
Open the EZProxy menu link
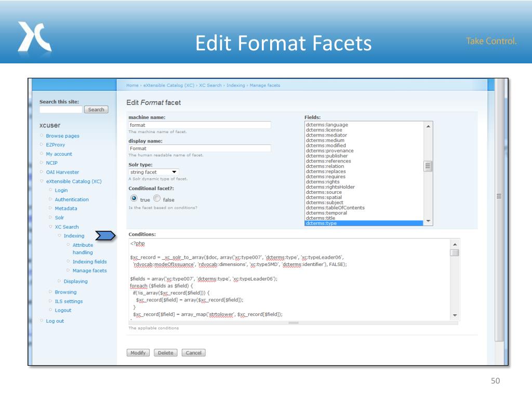(x=55, y=145)
